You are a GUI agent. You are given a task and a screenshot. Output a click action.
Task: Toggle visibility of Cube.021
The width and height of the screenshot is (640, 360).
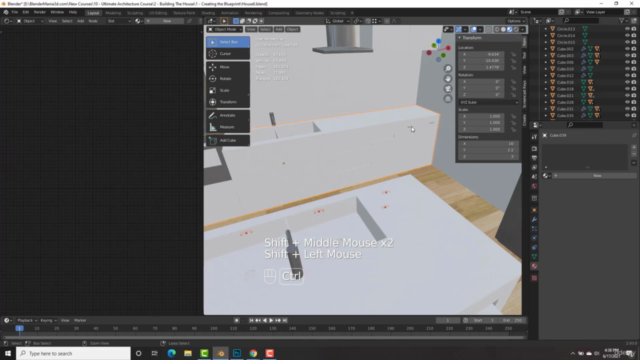tap(627, 96)
